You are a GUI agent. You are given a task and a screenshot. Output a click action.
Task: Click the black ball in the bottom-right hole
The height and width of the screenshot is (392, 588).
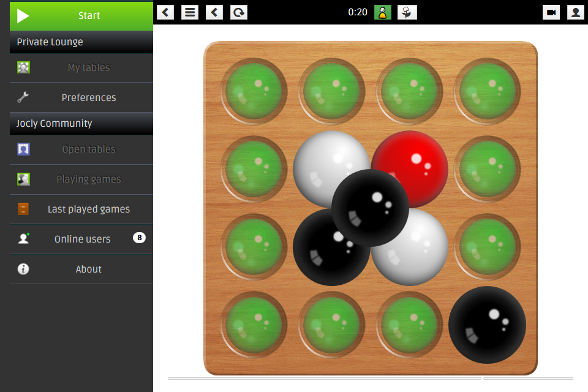coord(487,325)
